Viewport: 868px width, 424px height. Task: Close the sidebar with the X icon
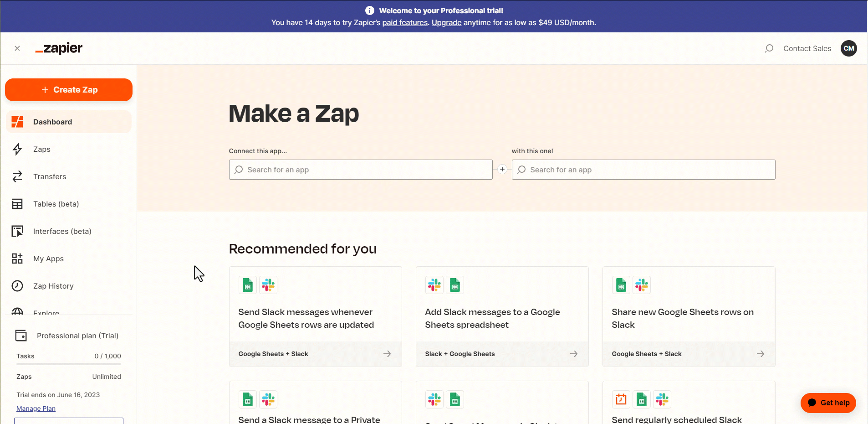[17, 48]
